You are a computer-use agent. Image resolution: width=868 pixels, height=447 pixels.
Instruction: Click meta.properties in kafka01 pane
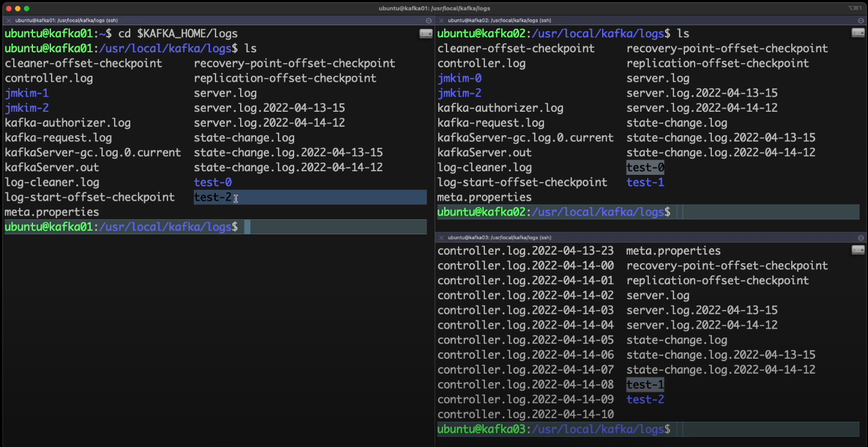52,212
